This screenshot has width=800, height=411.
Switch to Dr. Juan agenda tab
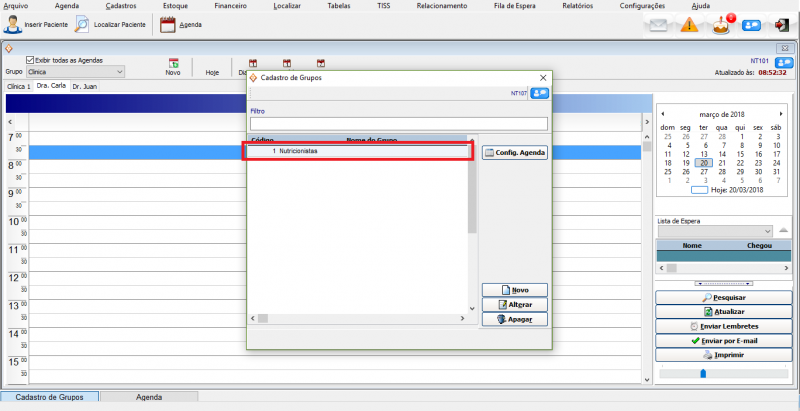(x=84, y=87)
